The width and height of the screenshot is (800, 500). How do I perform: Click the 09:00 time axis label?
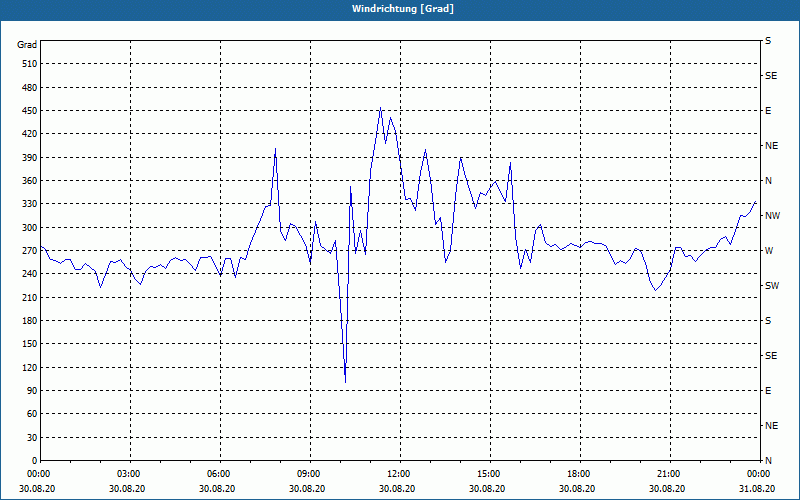(x=307, y=474)
